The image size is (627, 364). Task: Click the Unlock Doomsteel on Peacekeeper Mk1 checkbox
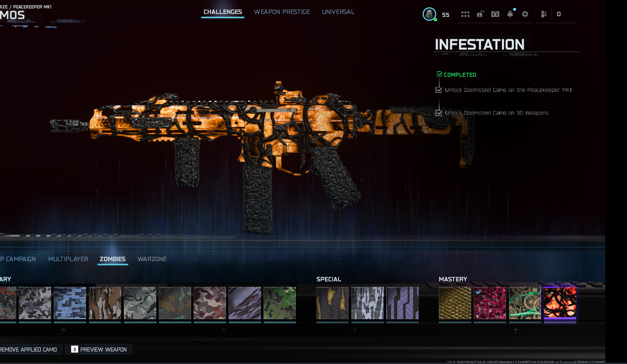(439, 90)
